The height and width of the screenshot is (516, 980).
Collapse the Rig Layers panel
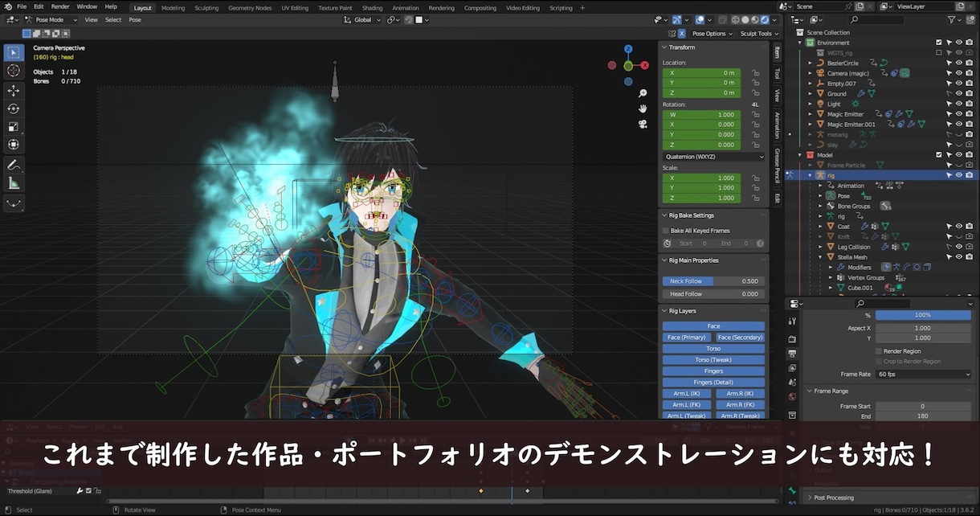[x=664, y=311]
